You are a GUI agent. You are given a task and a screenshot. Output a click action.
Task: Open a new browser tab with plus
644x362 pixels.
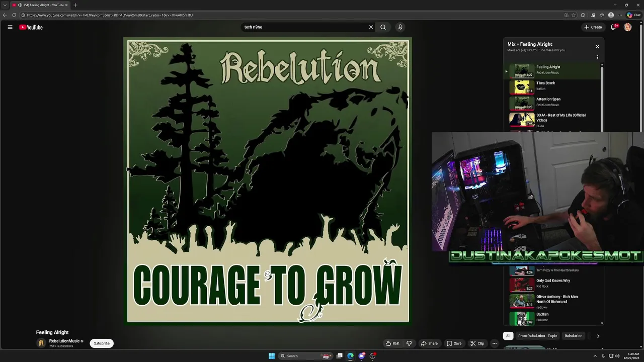75,5
